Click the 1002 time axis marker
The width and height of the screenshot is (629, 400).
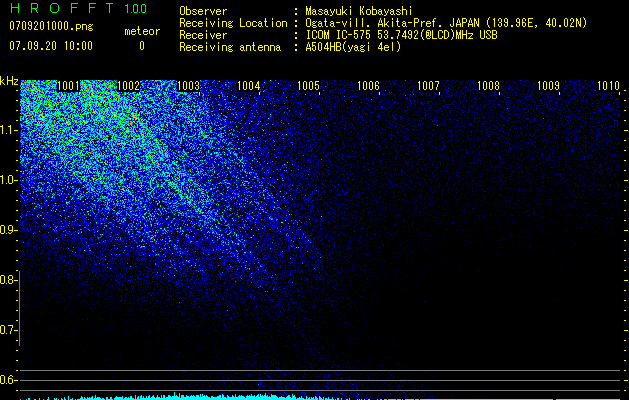coord(128,86)
